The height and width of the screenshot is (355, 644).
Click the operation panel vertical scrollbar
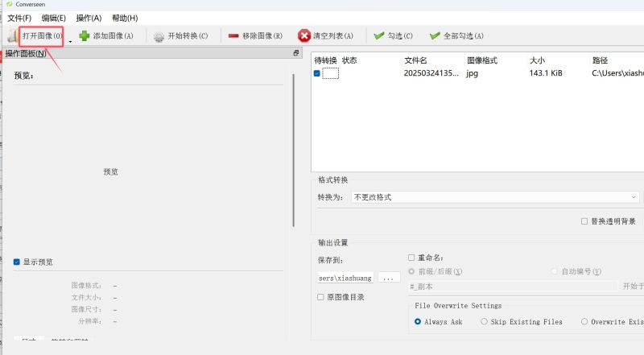point(294,150)
